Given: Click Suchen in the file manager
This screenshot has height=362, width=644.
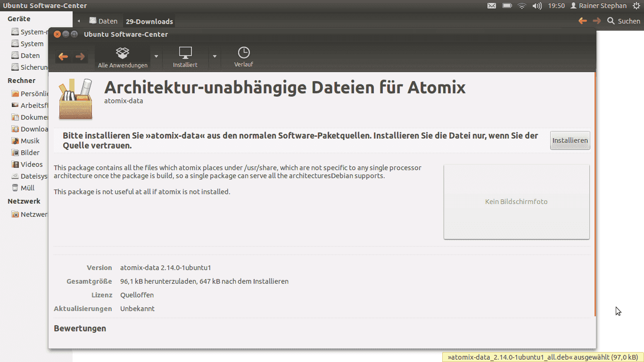Looking at the screenshot, I should 624,21.
